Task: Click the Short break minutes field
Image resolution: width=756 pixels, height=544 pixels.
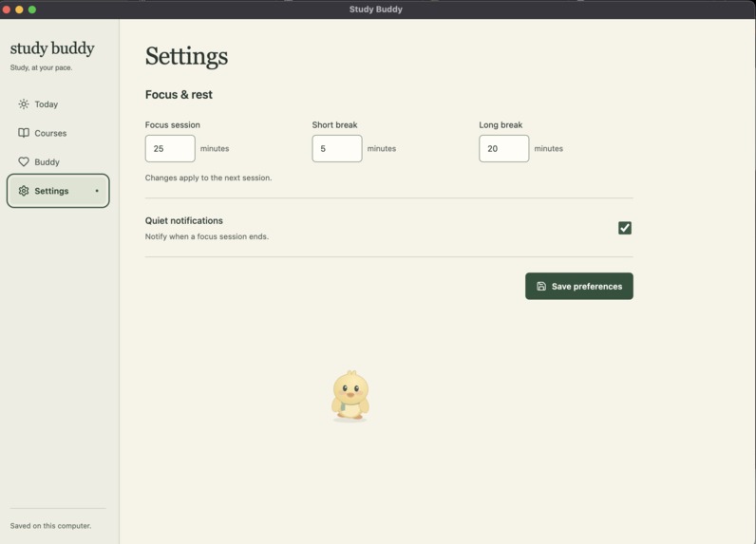Action: [x=337, y=148]
